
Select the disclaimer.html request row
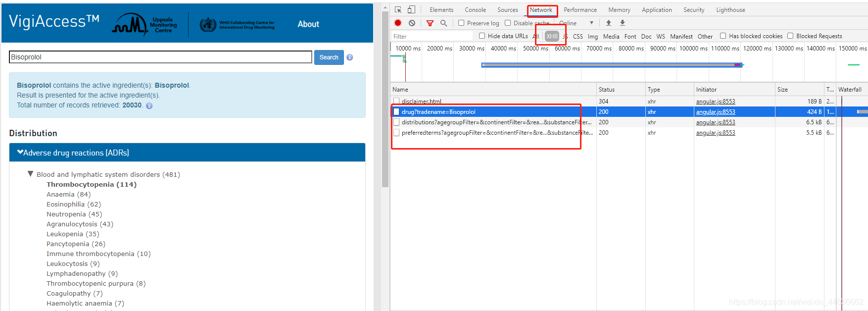(629, 102)
